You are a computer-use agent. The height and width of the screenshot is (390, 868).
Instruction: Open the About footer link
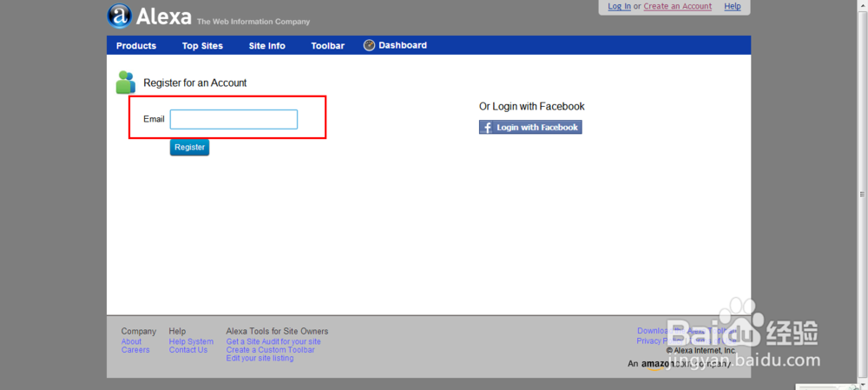point(131,342)
